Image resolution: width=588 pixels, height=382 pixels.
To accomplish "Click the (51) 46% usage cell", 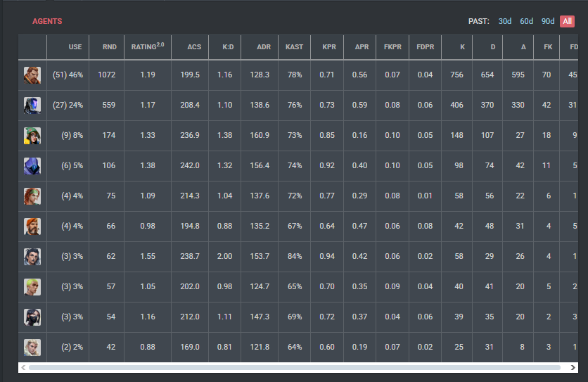I will pyautogui.click(x=68, y=75).
